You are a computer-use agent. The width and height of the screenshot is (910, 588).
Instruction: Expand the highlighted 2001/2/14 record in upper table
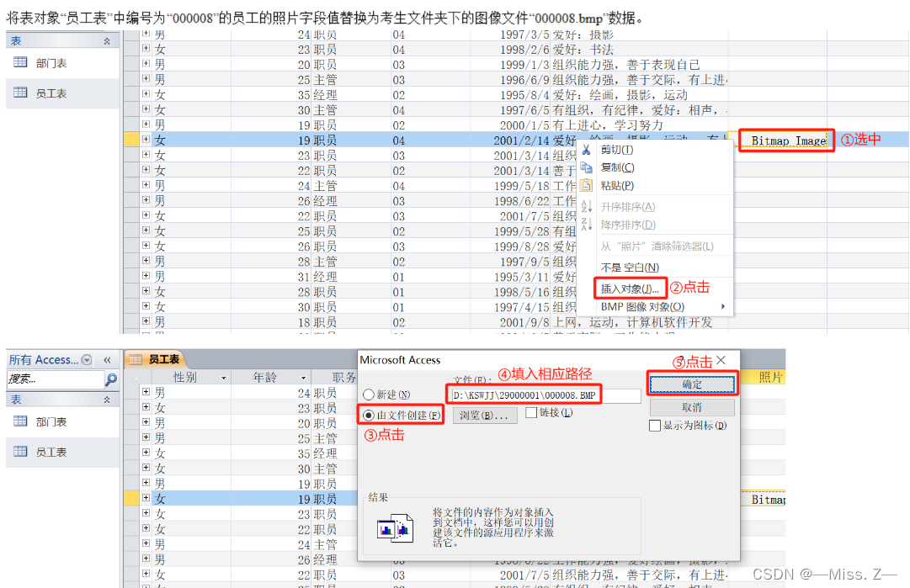pos(146,139)
